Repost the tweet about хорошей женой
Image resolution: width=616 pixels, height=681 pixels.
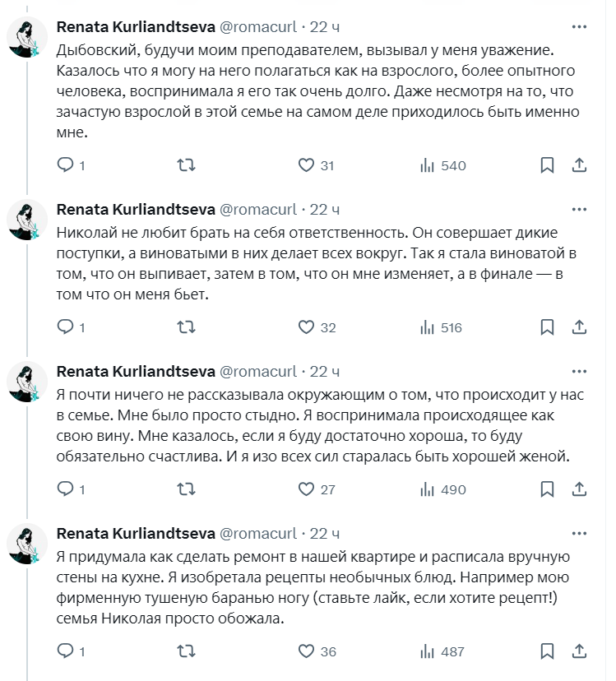click(x=186, y=489)
